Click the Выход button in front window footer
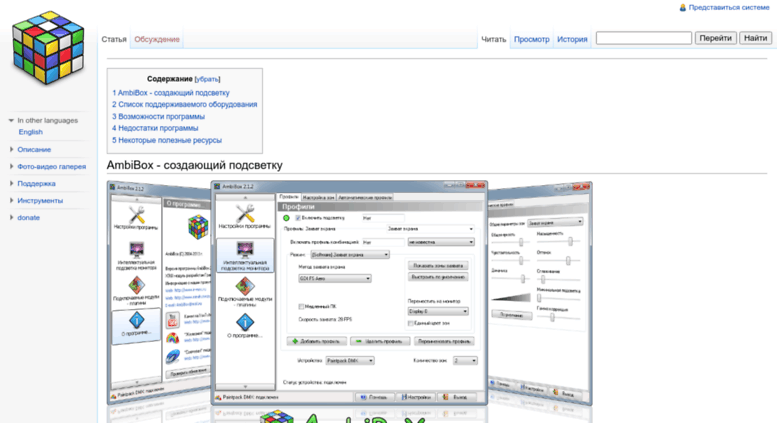The width and height of the screenshot is (777, 423). pos(456,397)
